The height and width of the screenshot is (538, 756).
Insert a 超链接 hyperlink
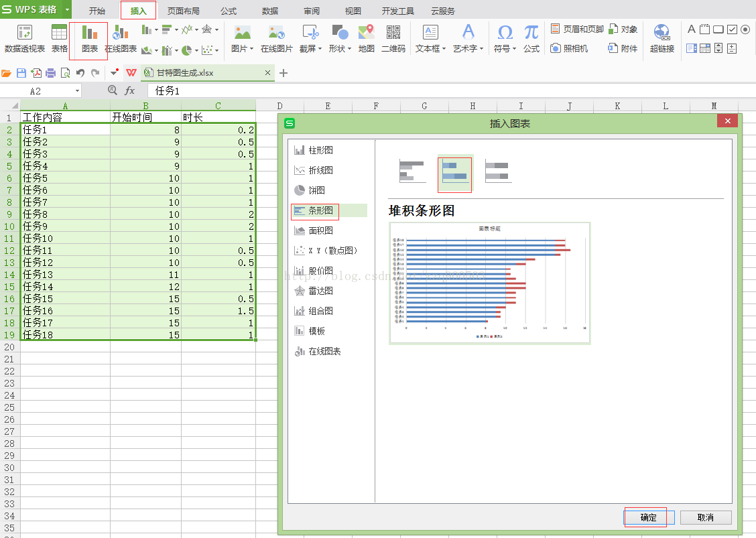[662, 39]
